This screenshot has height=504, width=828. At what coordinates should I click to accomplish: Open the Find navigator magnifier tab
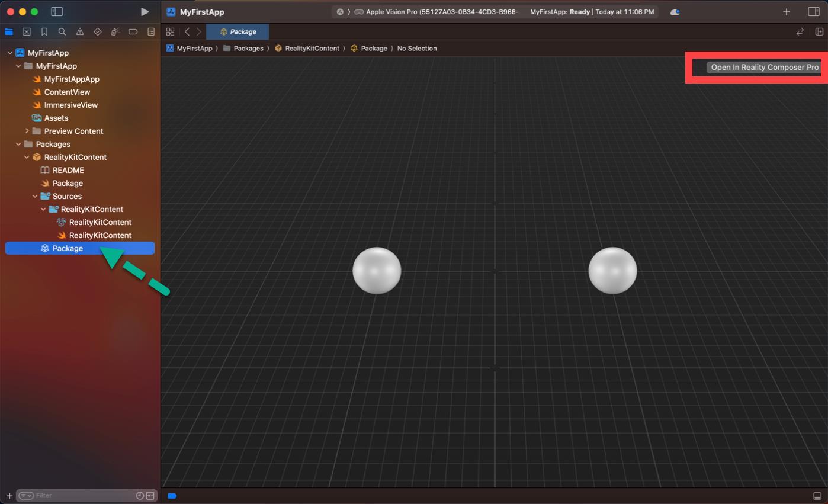(x=62, y=31)
